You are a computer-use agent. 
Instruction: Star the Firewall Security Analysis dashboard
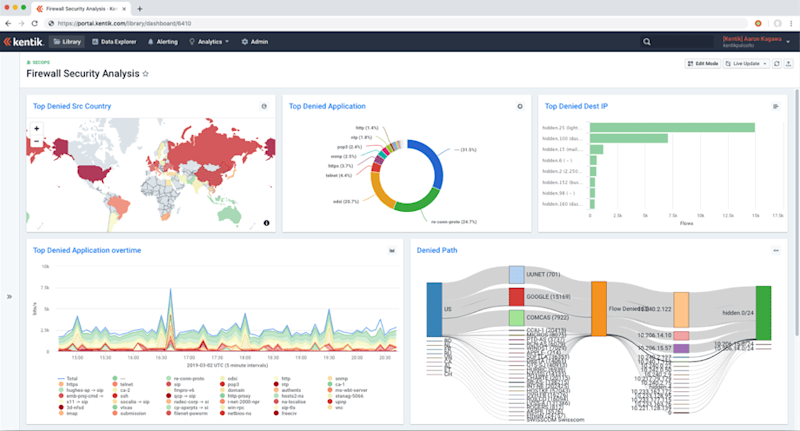(145, 74)
